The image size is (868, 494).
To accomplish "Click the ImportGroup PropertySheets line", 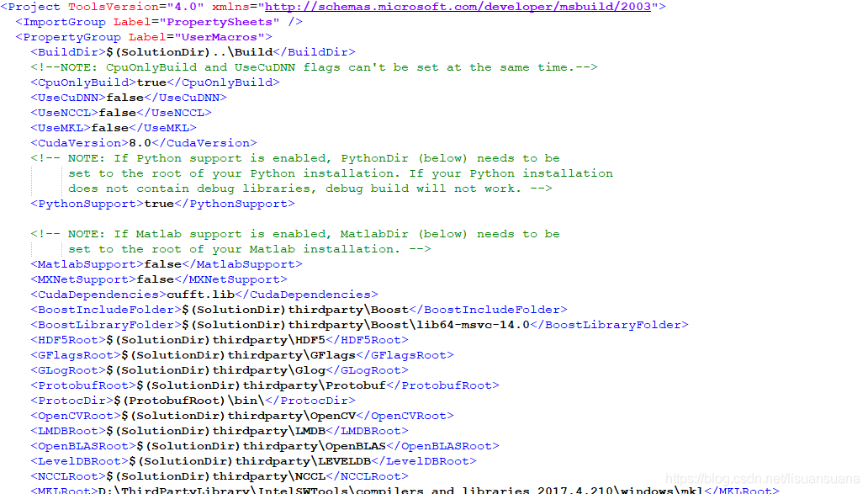I will pos(160,22).
